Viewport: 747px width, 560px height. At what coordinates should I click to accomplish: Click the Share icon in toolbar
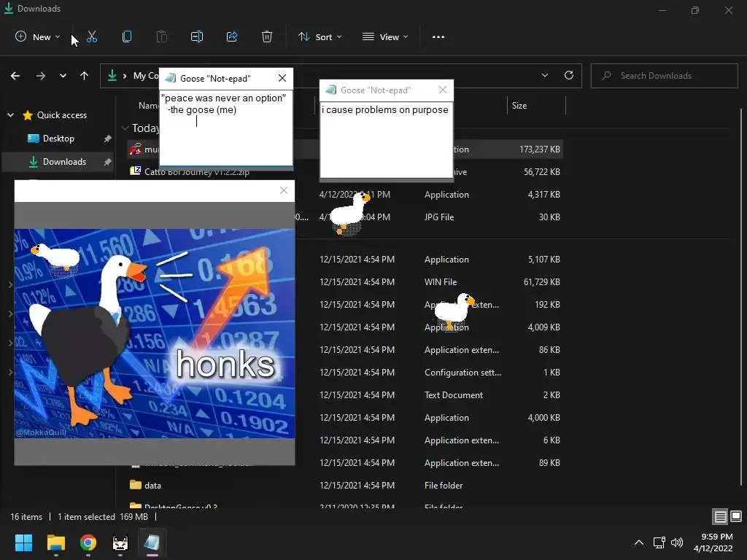tap(232, 36)
